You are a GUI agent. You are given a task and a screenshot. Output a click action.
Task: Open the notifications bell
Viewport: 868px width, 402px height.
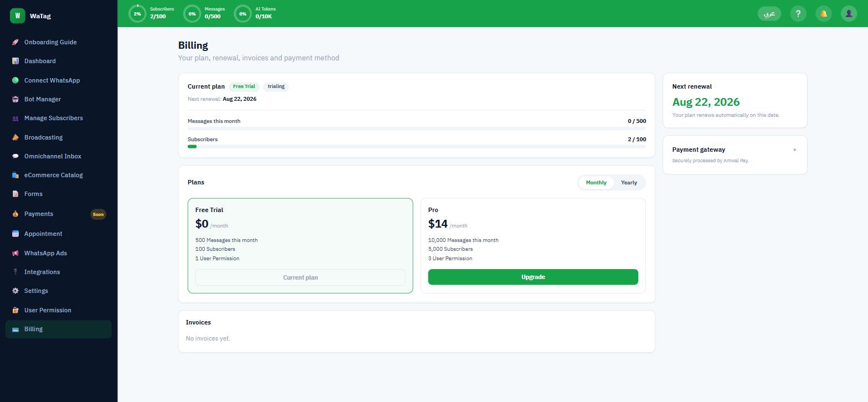point(824,14)
